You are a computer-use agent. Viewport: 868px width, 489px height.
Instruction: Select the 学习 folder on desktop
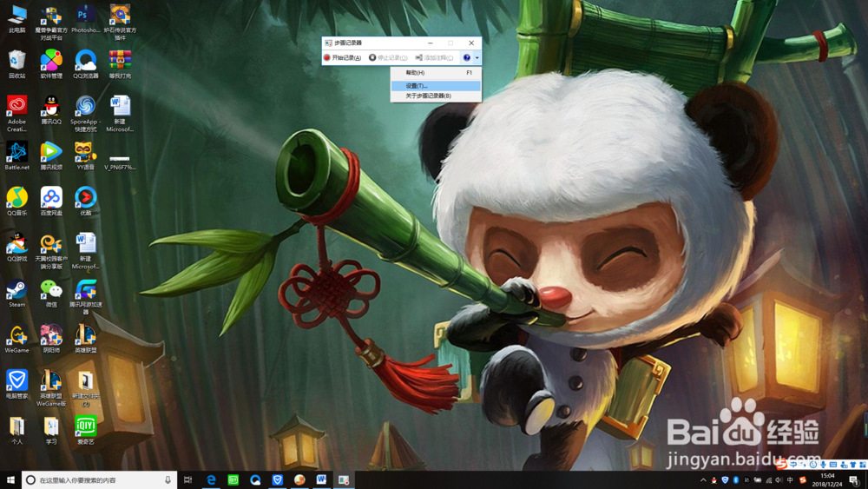(51, 431)
